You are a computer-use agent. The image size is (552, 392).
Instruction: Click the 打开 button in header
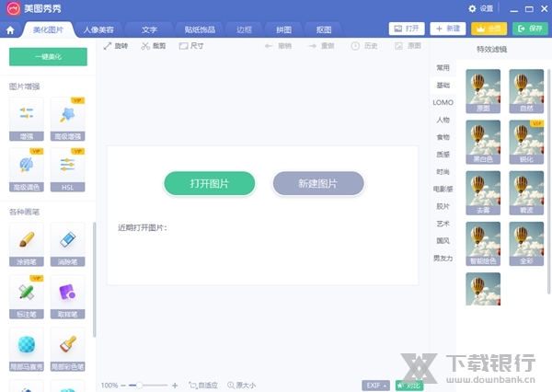[407, 29]
